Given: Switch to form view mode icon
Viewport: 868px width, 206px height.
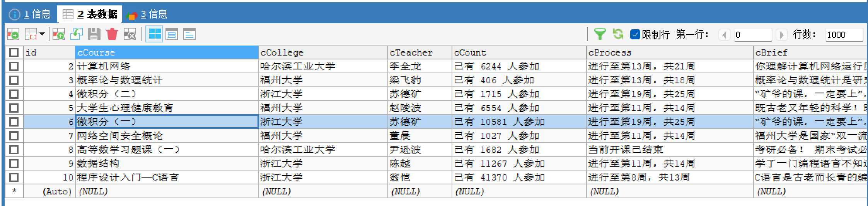Looking at the screenshot, I should pos(172,34).
